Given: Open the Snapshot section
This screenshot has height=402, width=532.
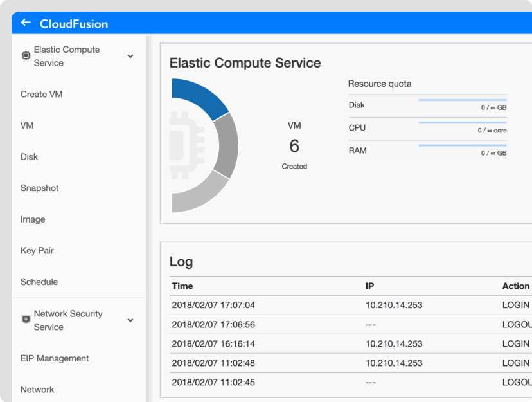Looking at the screenshot, I should (x=39, y=188).
